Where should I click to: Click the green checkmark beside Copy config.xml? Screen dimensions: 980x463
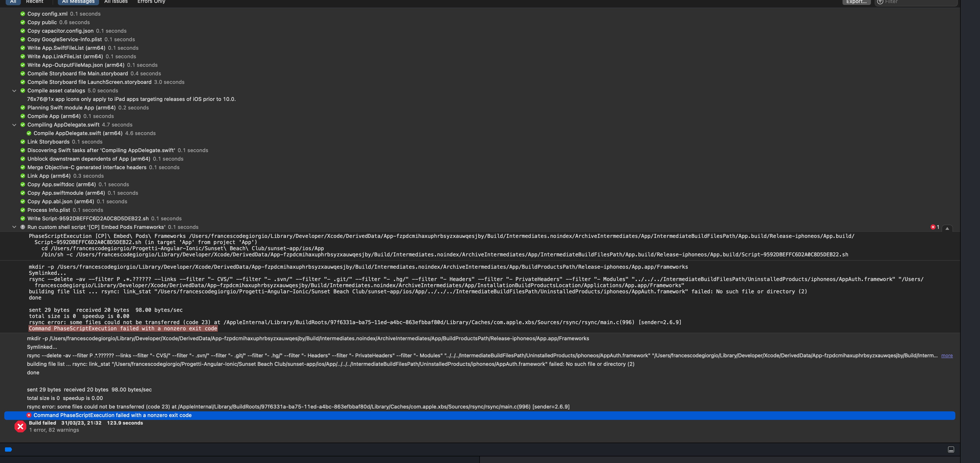[23, 14]
